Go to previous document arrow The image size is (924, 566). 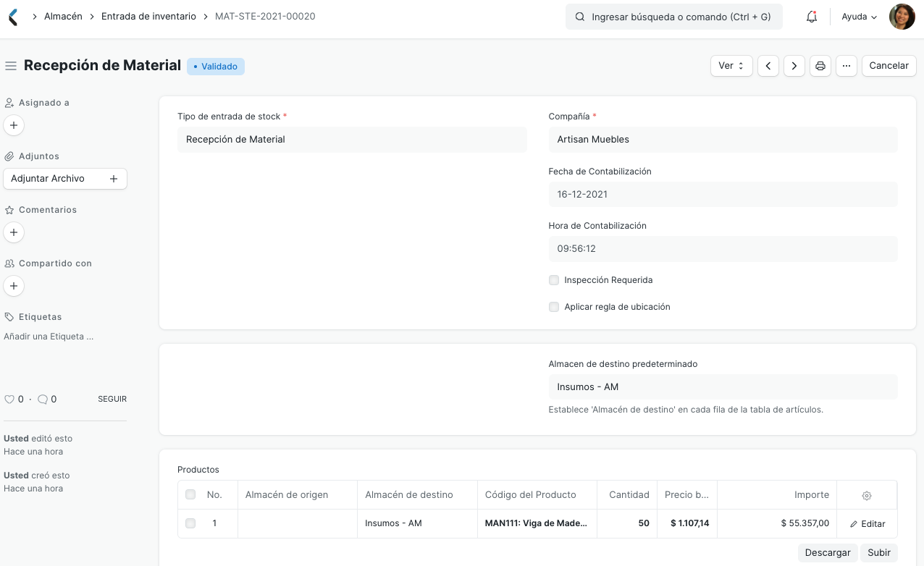[768, 66]
